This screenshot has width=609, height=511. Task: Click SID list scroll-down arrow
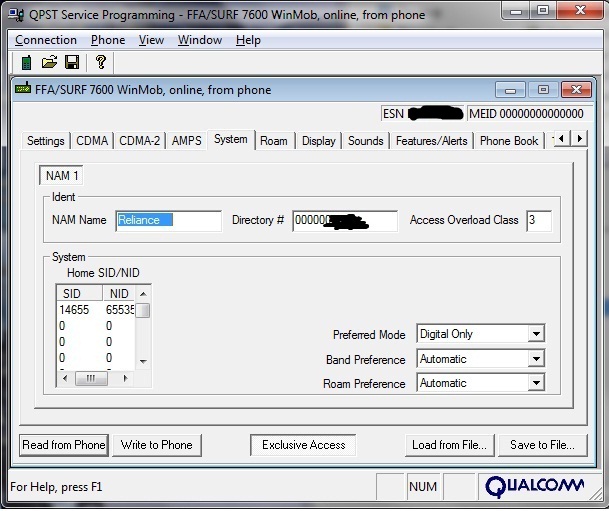click(x=143, y=362)
